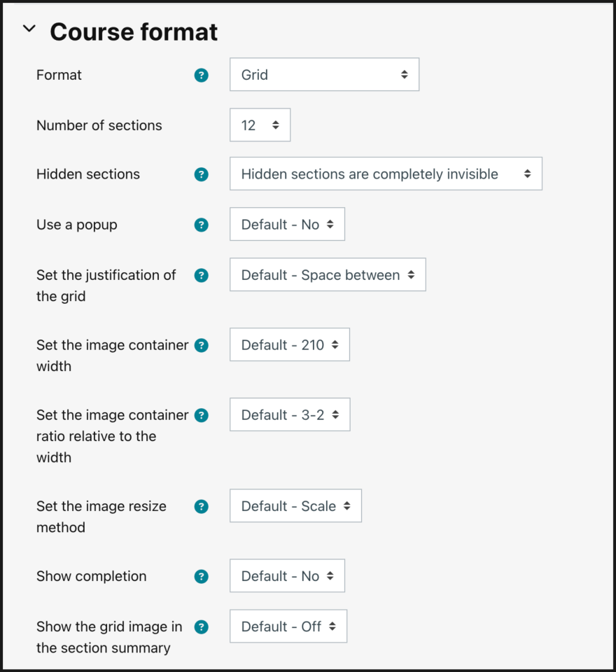The width and height of the screenshot is (616, 672).
Task: Open the Number of sections dropdown
Action: [260, 125]
